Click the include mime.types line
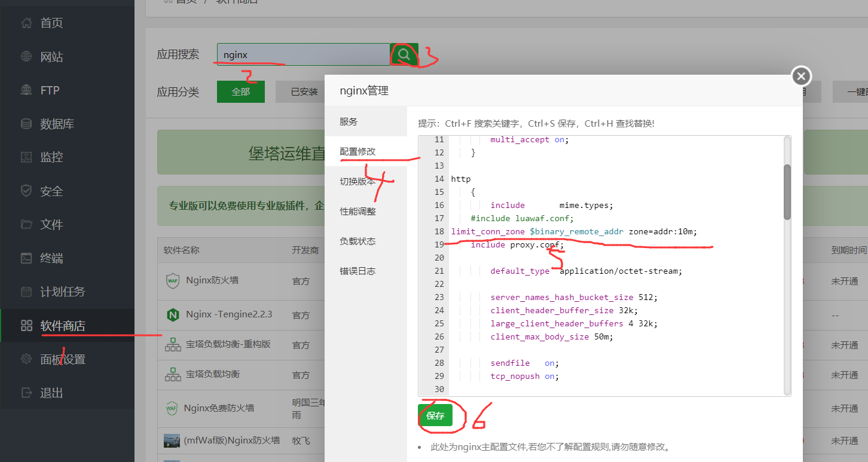Screen dimensions: 868x462 tap(552, 205)
